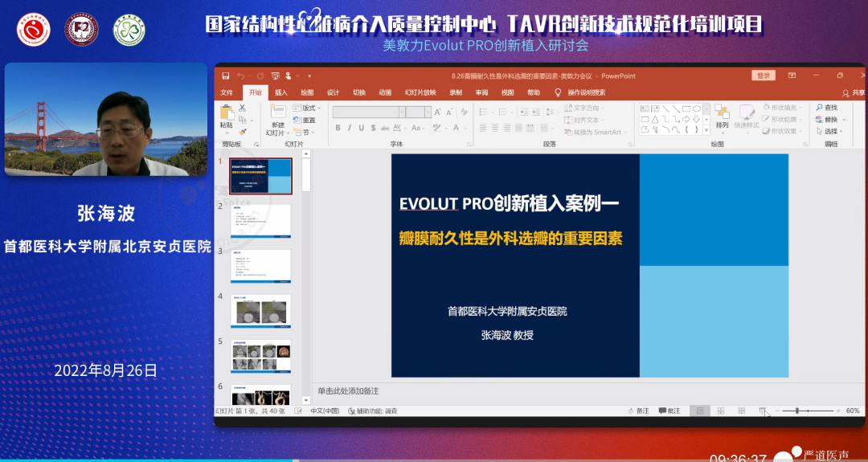868x462 pixels.
Task: Switch to Review (审阅) tab
Action: (481, 92)
